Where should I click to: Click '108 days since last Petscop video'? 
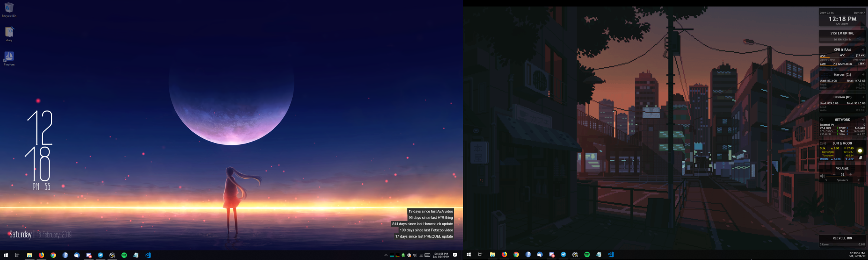pyautogui.click(x=426, y=230)
